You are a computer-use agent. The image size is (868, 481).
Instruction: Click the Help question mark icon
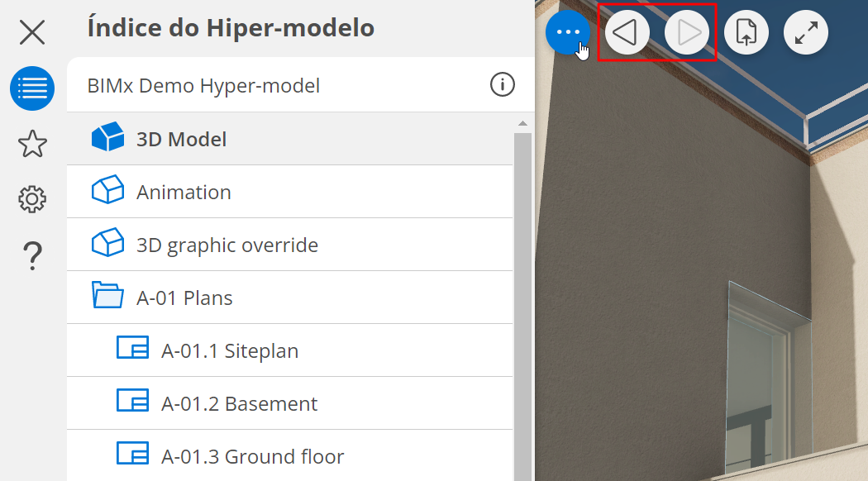(x=32, y=255)
